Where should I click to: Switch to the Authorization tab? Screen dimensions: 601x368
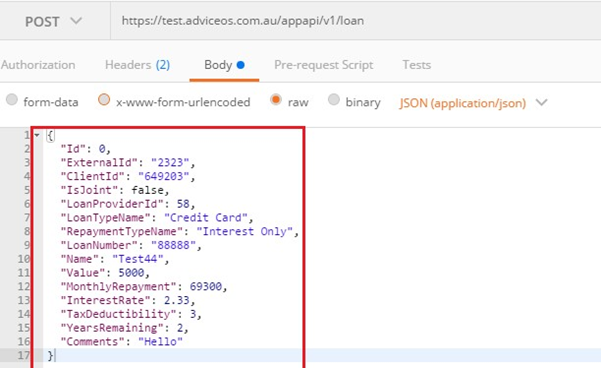coord(38,65)
